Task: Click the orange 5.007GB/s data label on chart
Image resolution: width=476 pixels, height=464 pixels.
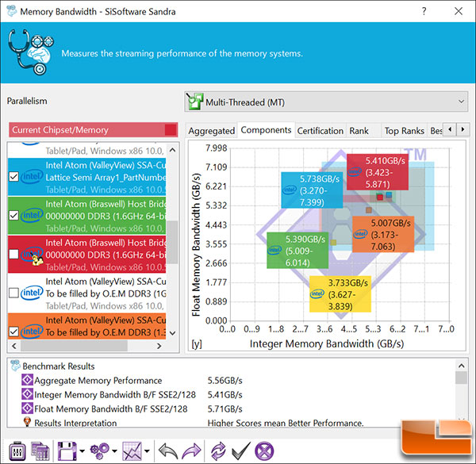Action: [x=383, y=234]
